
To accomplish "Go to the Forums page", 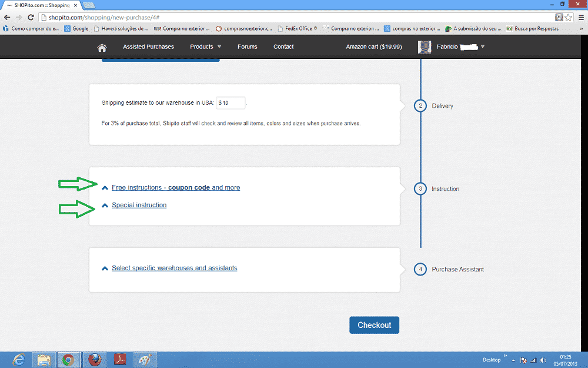I will pos(247,47).
